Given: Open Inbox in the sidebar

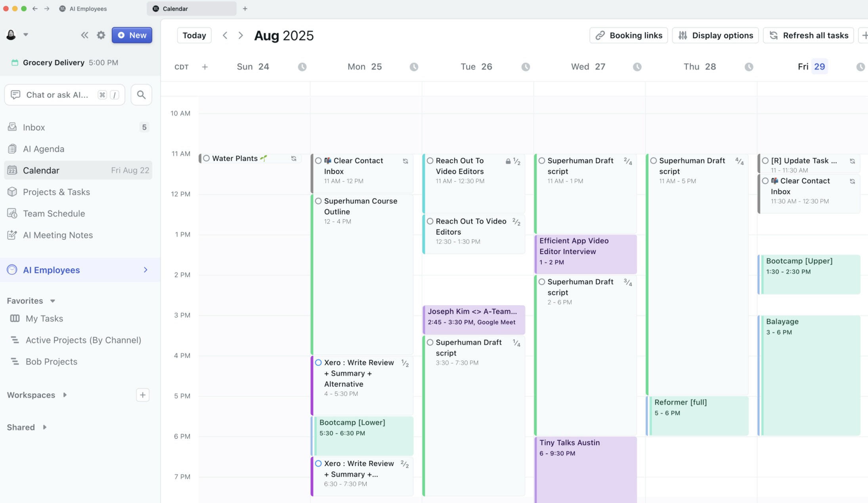Looking at the screenshot, I should [x=78, y=127].
